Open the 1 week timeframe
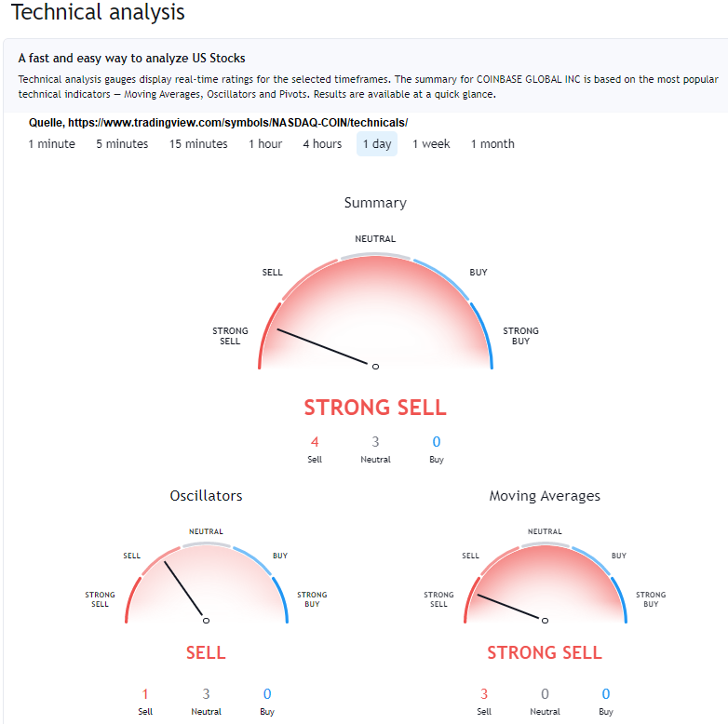Viewport: 728px width, 724px height. [x=431, y=144]
